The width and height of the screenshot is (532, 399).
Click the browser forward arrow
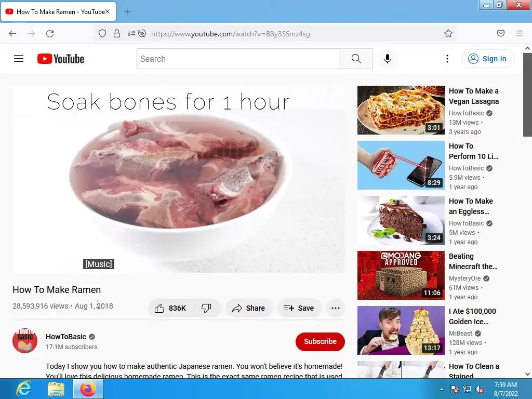point(31,34)
